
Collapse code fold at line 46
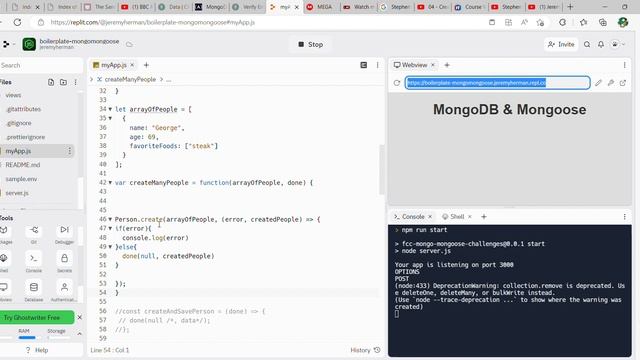(110, 219)
